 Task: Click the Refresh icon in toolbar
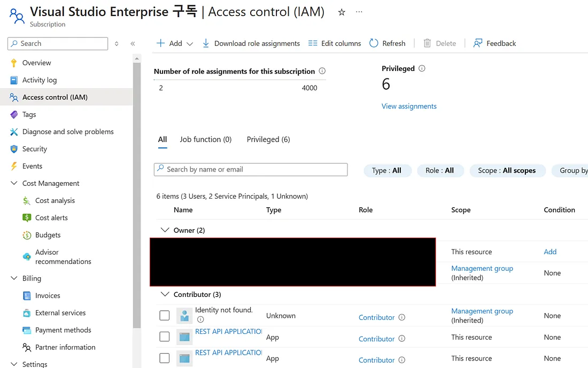point(374,43)
